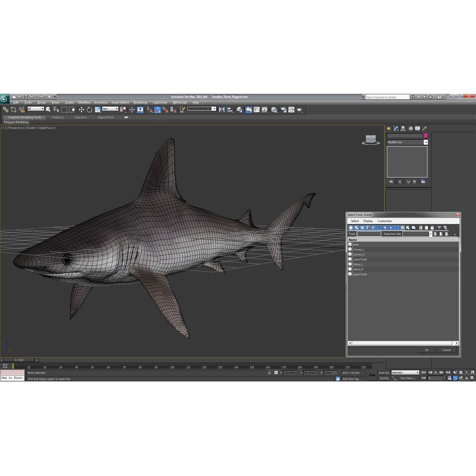
Task: Select the Select and Move tool
Action: pos(82,110)
